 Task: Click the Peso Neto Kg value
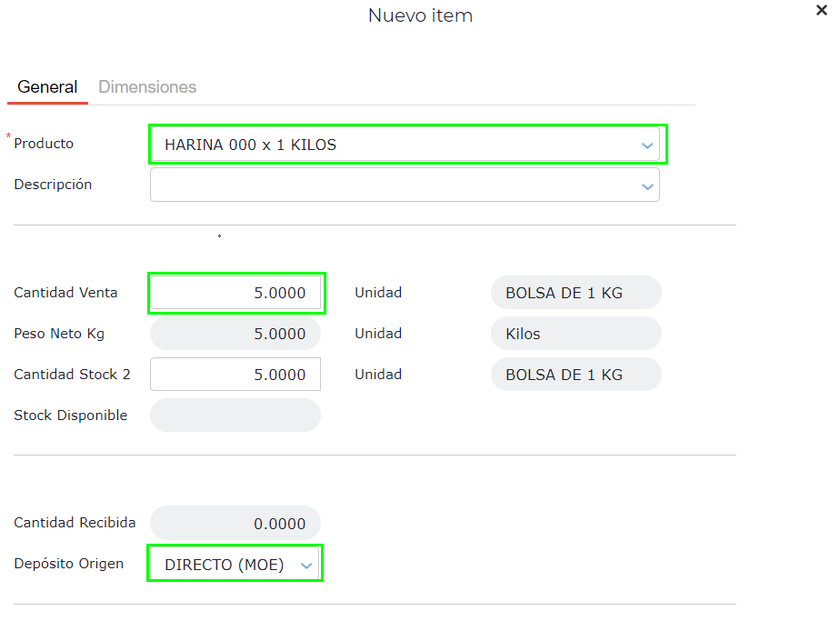[x=235, y=334]
